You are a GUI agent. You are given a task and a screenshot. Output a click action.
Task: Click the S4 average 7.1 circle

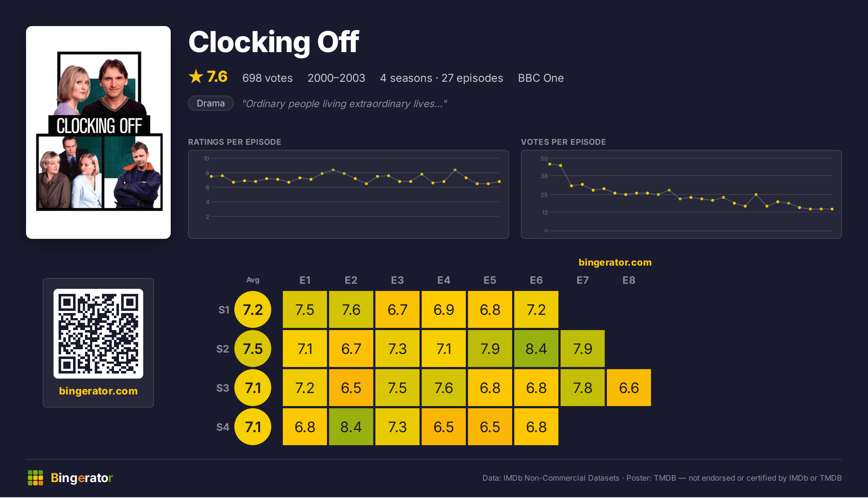[253, 427]
